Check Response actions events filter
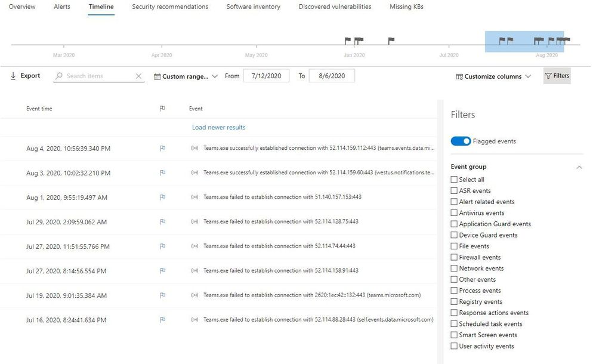This screenshot has width=596, height=364. click(454, 313)
